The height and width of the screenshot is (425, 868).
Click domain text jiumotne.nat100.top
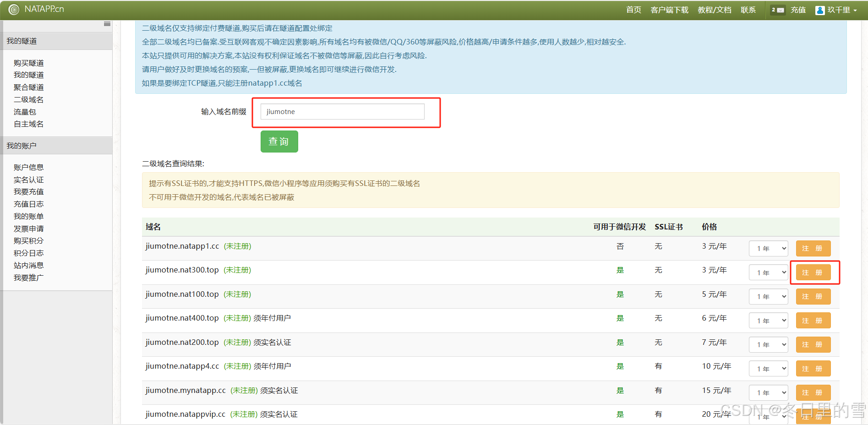click(182, 294)
